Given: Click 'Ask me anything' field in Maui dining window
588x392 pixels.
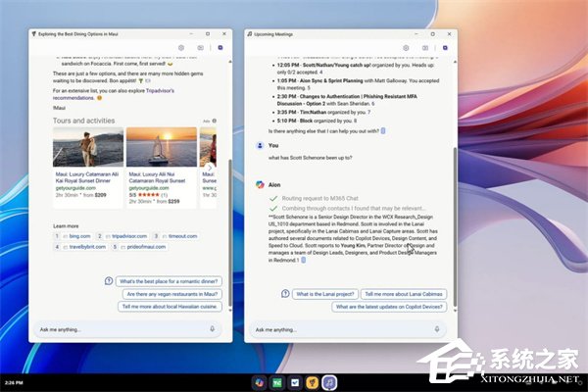Looking at the screenshot, I should point(127,329).
